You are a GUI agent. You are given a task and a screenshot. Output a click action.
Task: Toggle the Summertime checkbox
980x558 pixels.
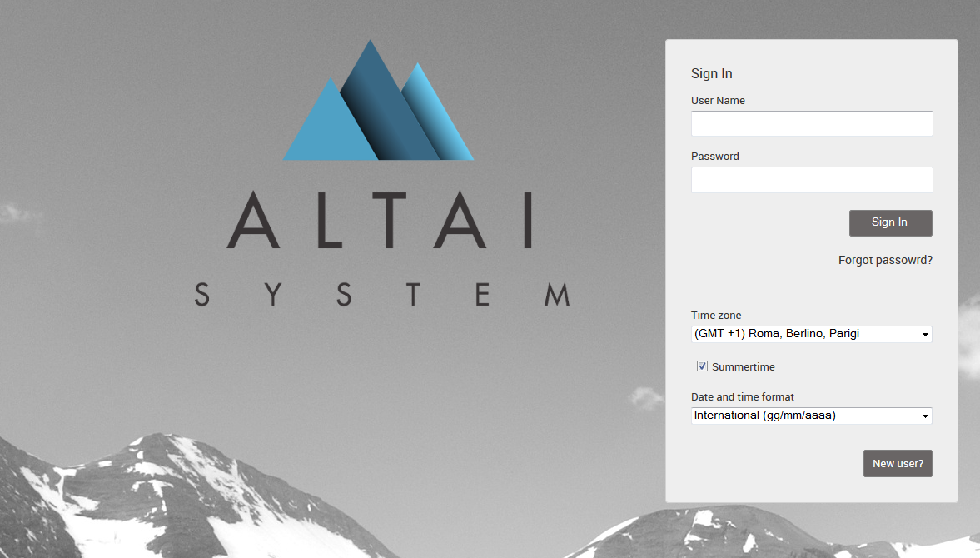pos(703,366)
